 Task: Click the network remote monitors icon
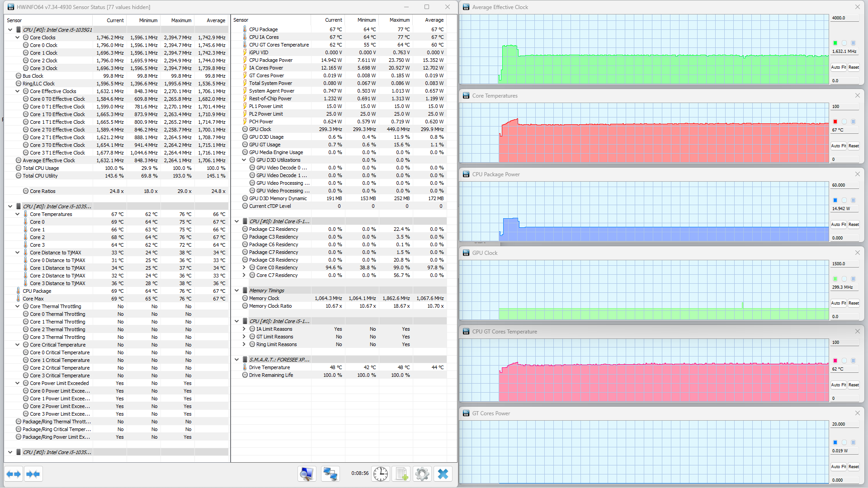point(330,474)
